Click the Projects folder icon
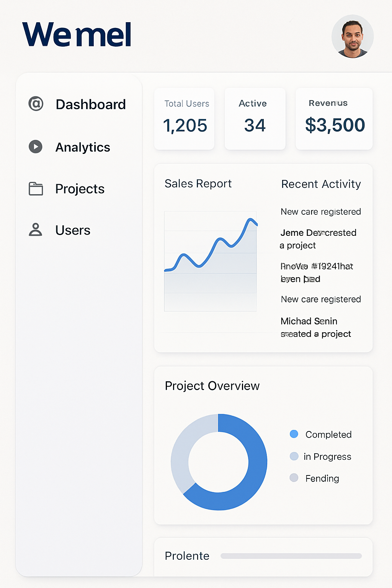The height and width of the screenshot is (588, 392). [36, 189]
